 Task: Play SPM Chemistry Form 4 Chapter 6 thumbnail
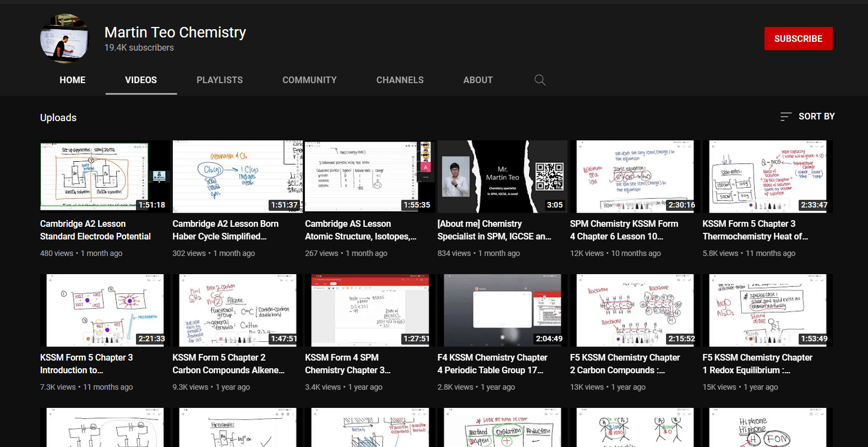click(x=635, y=177)
